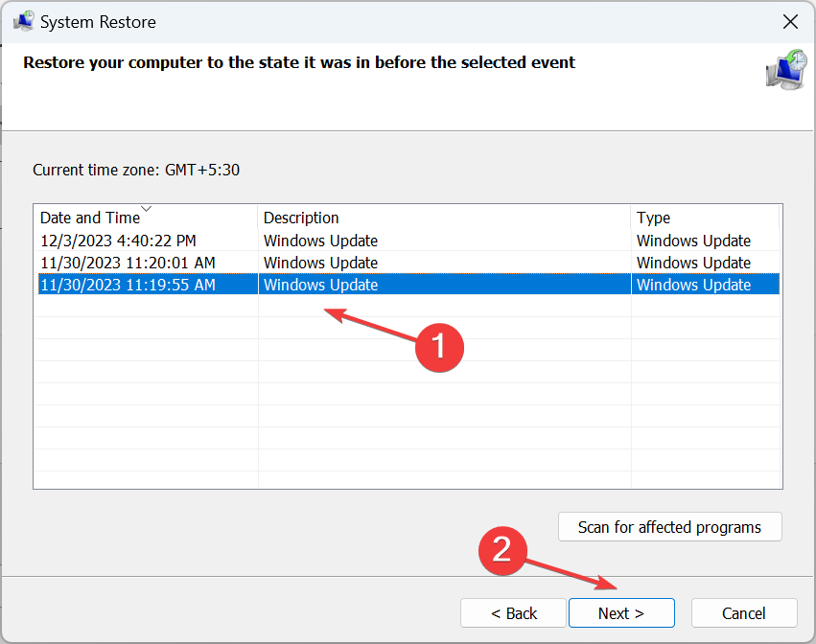Click the Type cell of the 11:20:01 AM row
The image size is (816, 644).
[x=693, y=263]
